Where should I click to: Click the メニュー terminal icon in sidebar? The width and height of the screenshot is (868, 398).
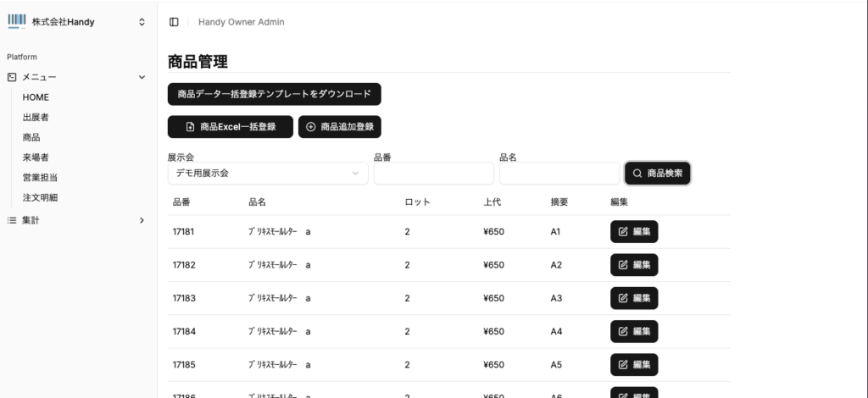[12, 77]
